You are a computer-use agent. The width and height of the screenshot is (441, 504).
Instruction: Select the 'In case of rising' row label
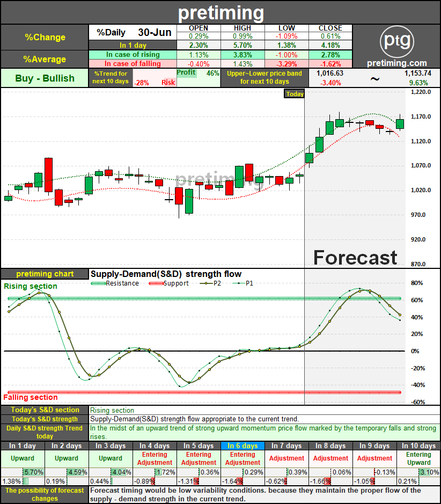tap(133, 55)
